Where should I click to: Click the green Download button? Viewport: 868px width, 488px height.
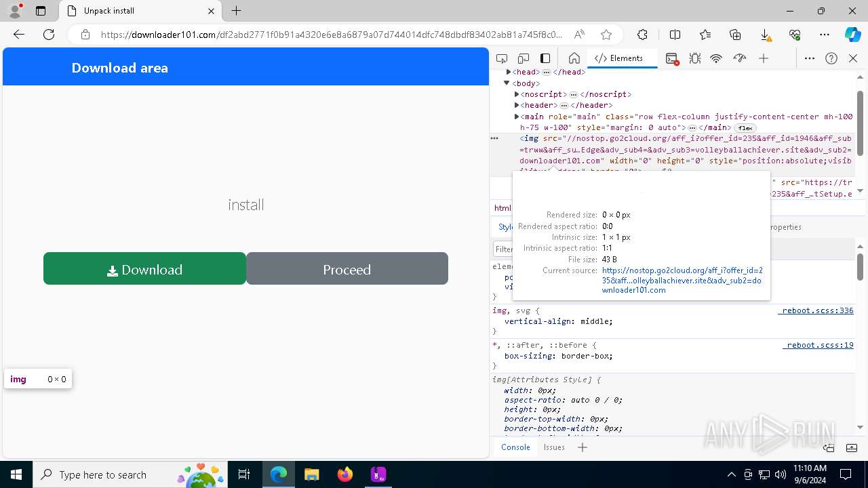point(144,269)
